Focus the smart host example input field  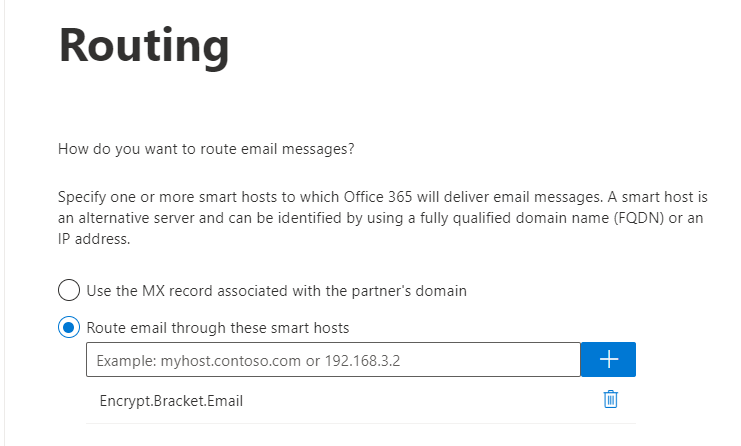point(333,360)
